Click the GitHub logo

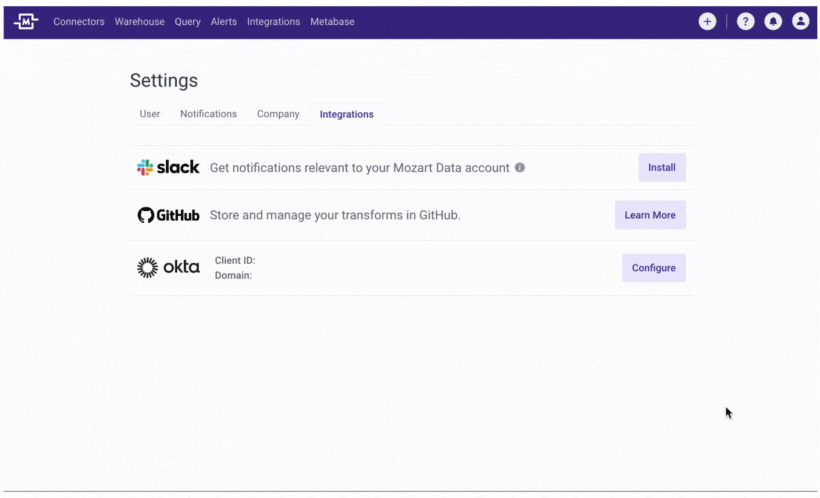click(x=168, y=215)
